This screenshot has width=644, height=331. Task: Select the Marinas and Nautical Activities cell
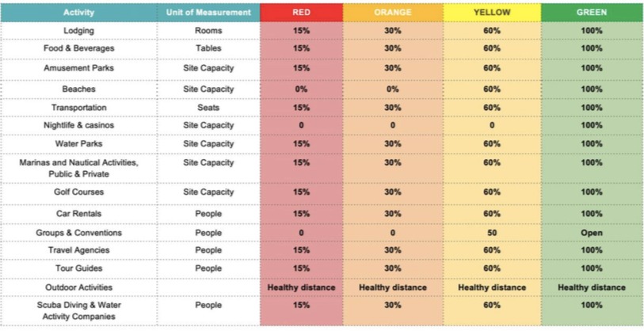pyautogui.click(x=79, y=167)
